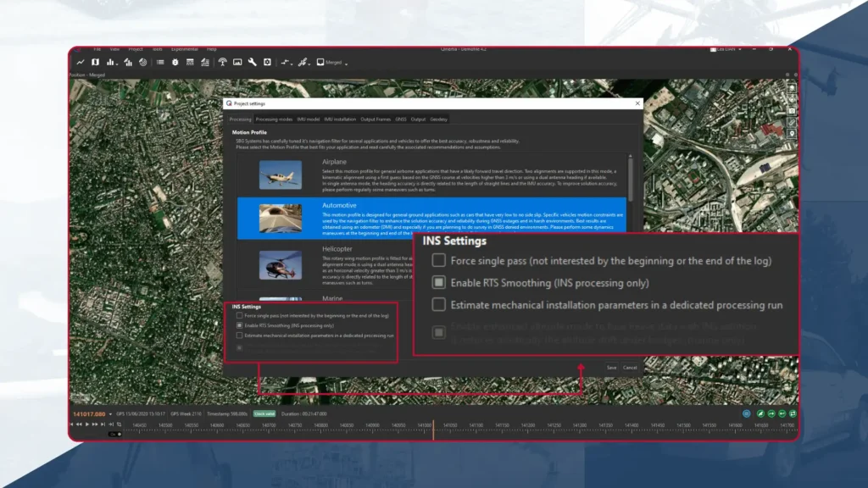Select the Airplane motion profile thumbnail
Image resolution: width=868 pixels, height=488 pixels.
point(281,175)
